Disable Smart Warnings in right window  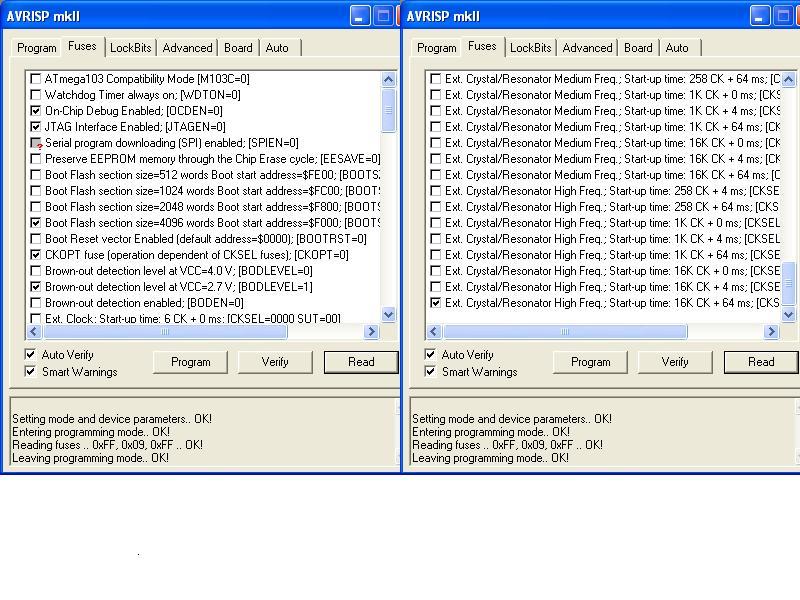pos(431,372)
